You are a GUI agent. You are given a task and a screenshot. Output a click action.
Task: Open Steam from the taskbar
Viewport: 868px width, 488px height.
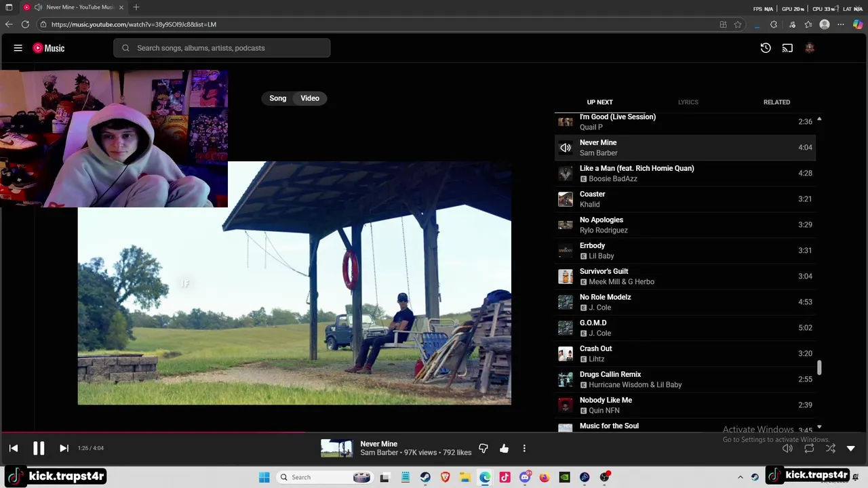pos(425,477)
